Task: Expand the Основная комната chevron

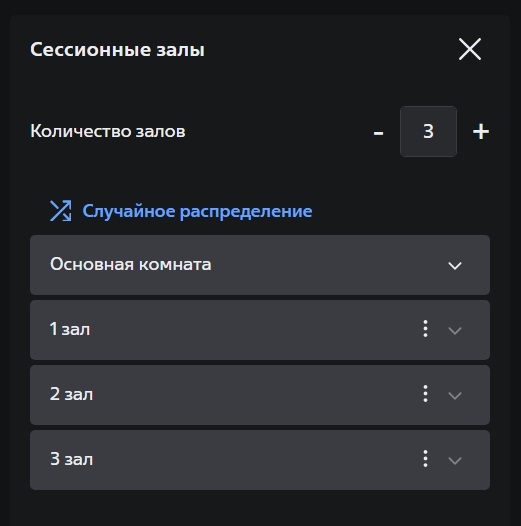Action: tap(455, 266)
